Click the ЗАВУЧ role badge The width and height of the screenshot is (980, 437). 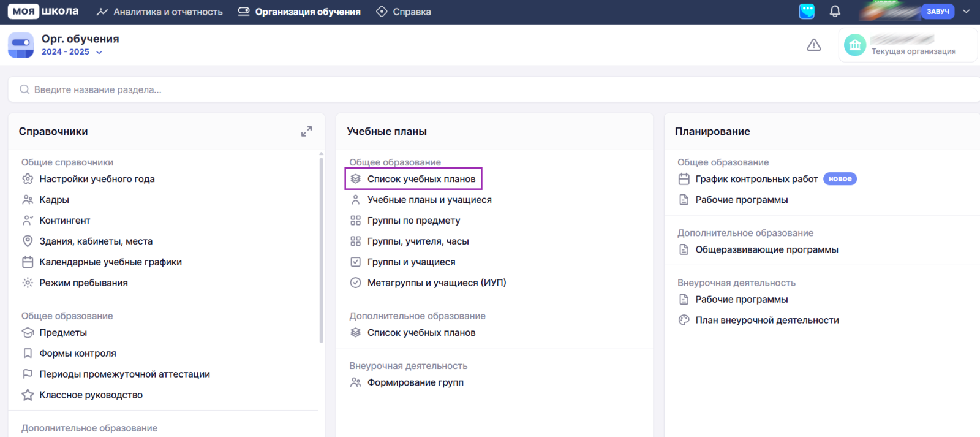tap(938, 11)
